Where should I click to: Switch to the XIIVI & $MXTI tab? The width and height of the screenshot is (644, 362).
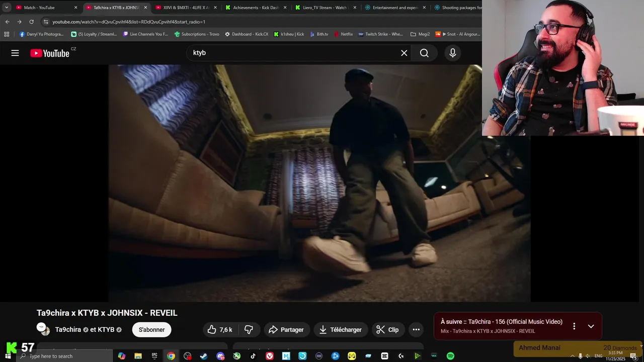click(x=186, y=8)
